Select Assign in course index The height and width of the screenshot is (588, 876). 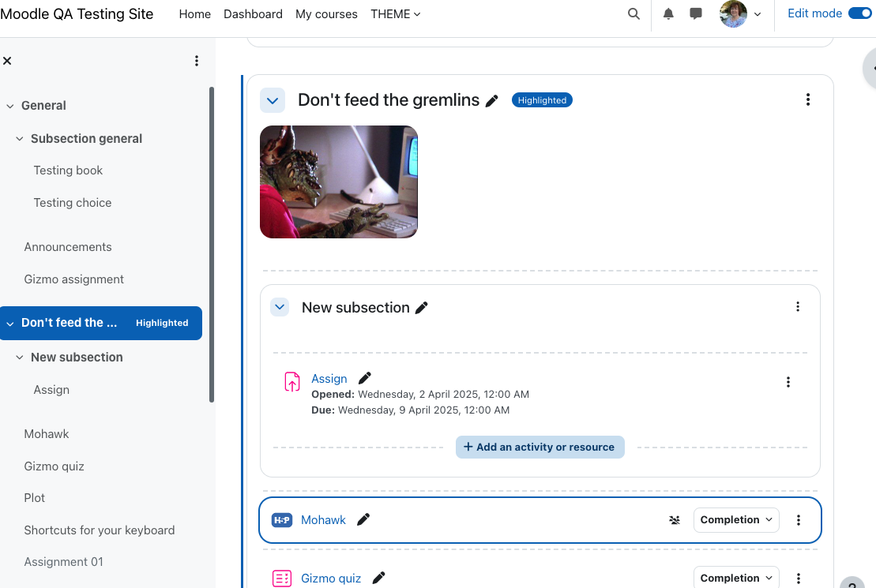click(x=51, y=390)
